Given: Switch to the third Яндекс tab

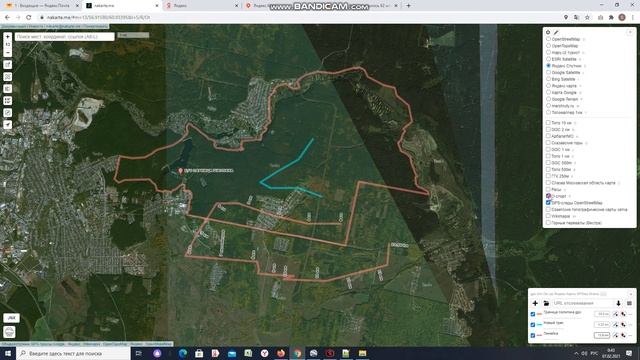Looking at the screenshot, I should 201,6.
